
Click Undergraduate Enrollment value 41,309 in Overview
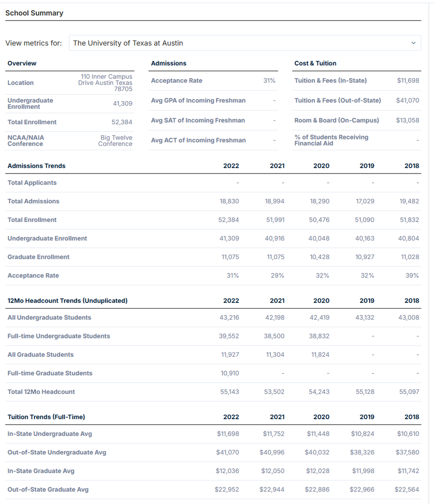[123, 103]
